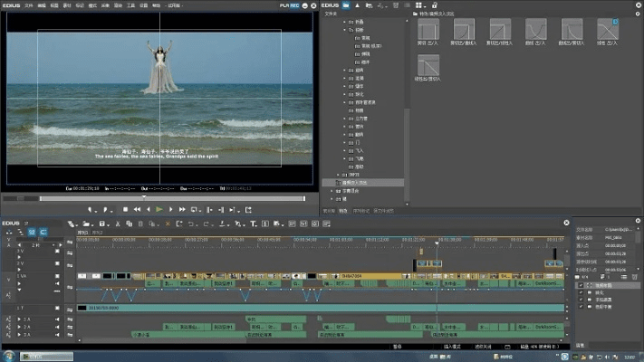Switch monitor to PLR mode

click(283, 5)
